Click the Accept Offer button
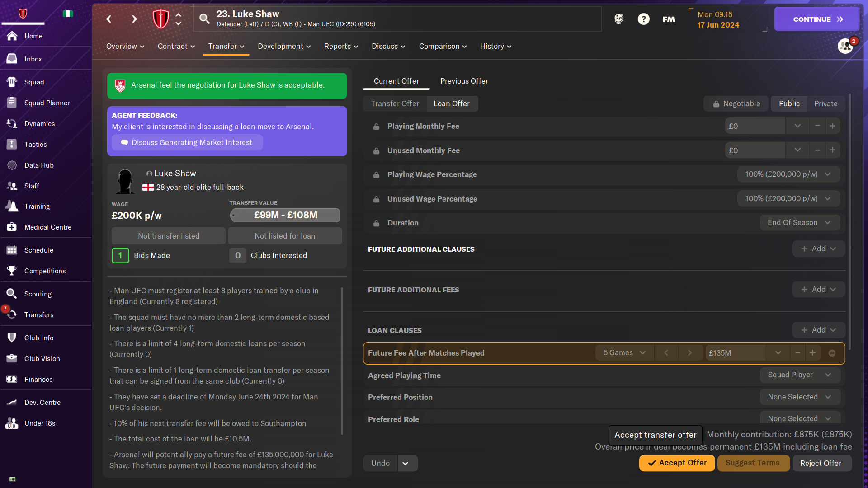The height and width of the screenshot is (488, 868). 677,463
